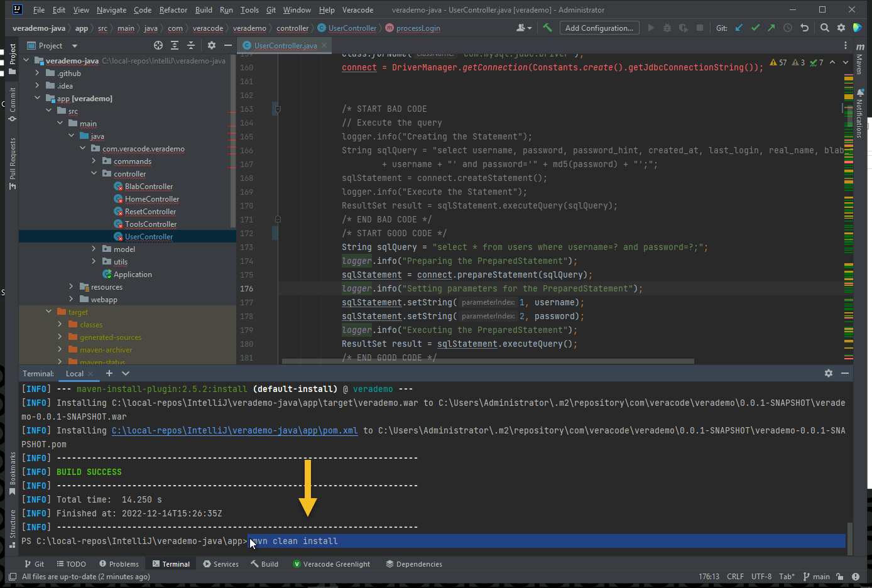Open the Refactor menu
Viewport: 872px width, 588px height.
tap(173, 9)
